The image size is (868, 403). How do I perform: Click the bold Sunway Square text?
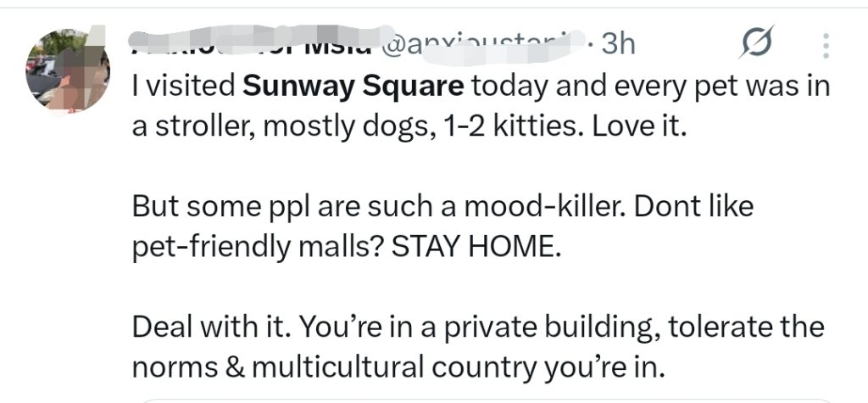(353, 87)
